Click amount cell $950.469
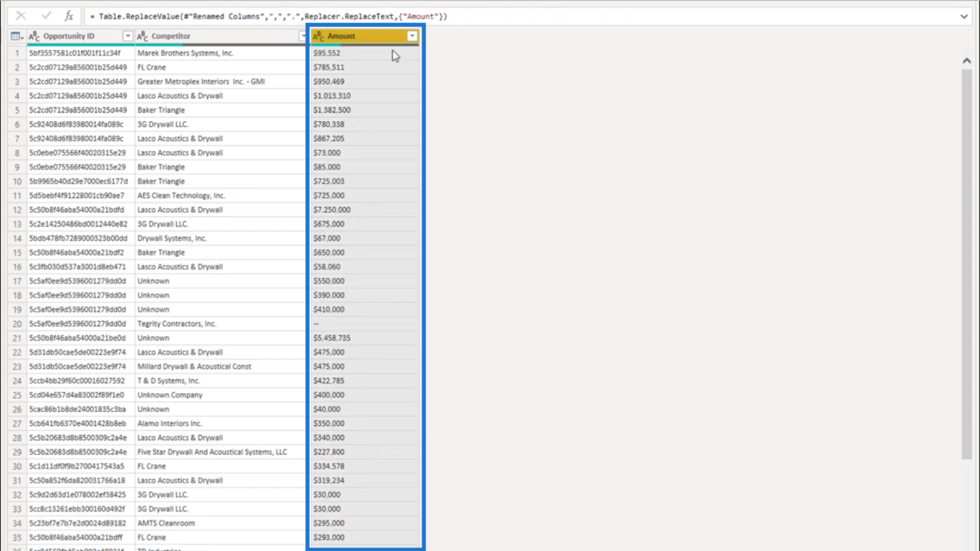Viewport: 980px width, 551px height. (x=329, y=82)
